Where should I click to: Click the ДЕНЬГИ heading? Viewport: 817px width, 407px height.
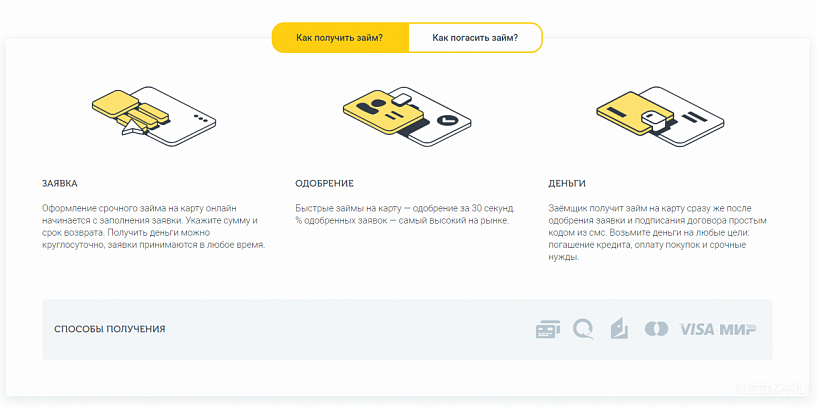click(x=567, y=183)
